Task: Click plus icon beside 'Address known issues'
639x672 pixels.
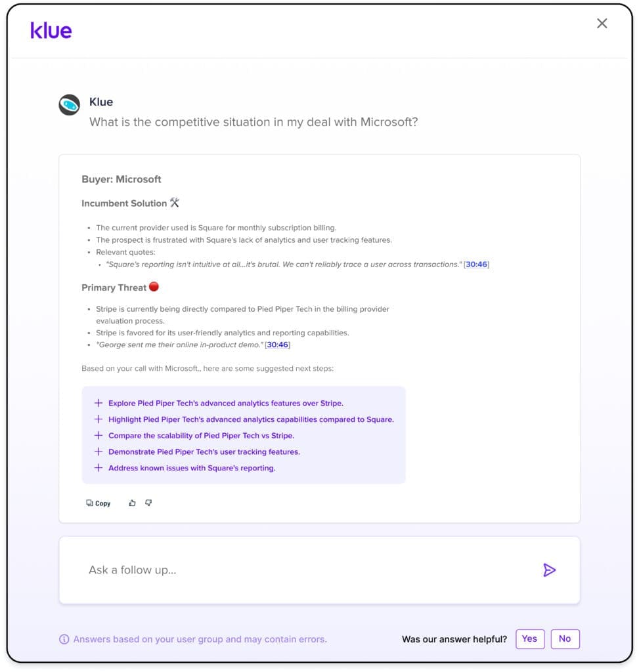Action: [x=99, y=468]
